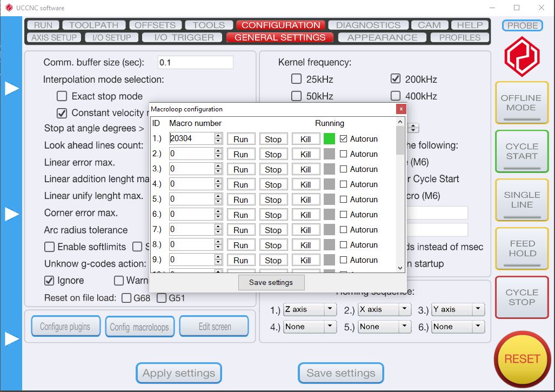Viewport: 555px width, 392px height.
Task: Toggle the Enable softlimits checkbox
Action: (x=50, y=247)
